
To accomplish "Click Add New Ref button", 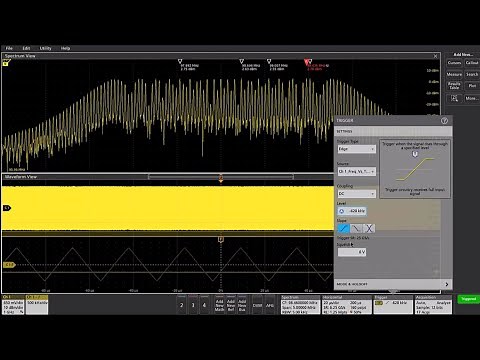I will 231,305.
